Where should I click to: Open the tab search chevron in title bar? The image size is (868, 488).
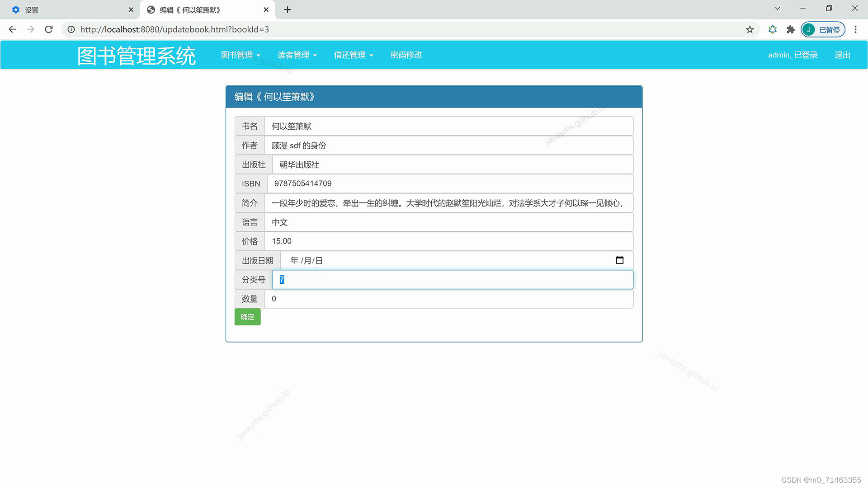point(777,9)
